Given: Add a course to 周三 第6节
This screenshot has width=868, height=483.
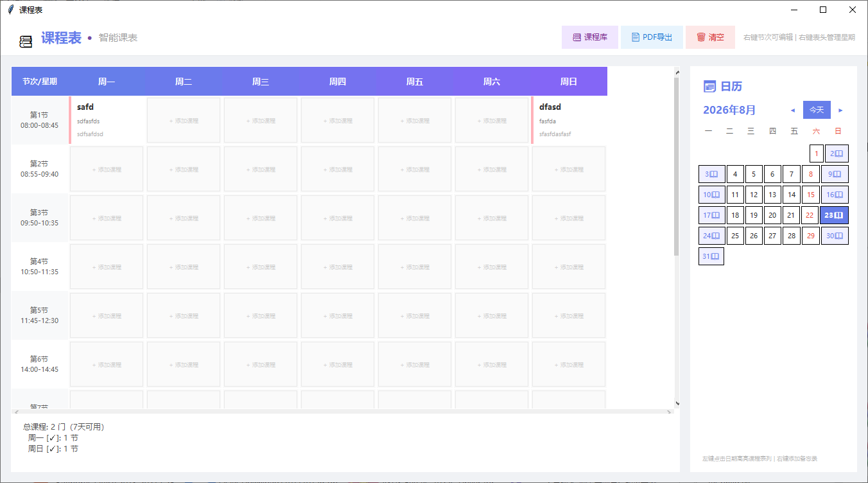Looking at the screenshot, I should [261, 364].
